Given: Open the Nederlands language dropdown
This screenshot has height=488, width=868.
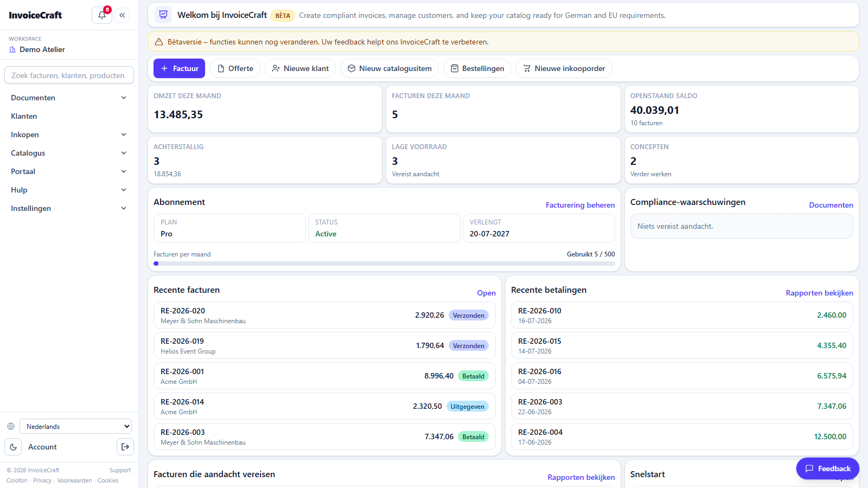Looking at the screenshot, I should 75,426.
